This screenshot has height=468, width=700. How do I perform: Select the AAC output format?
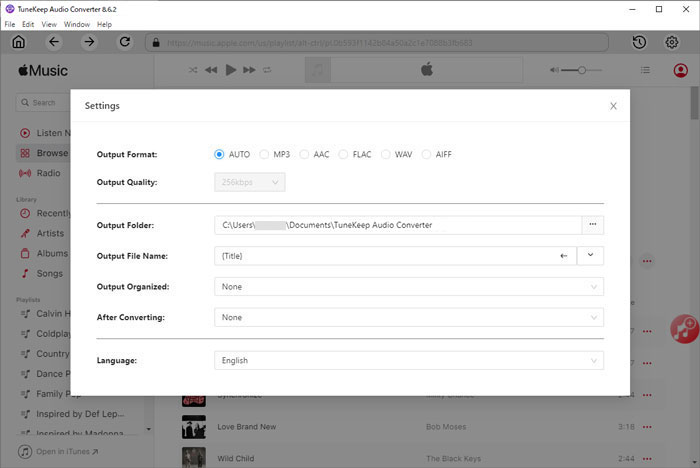coord(304,155)
